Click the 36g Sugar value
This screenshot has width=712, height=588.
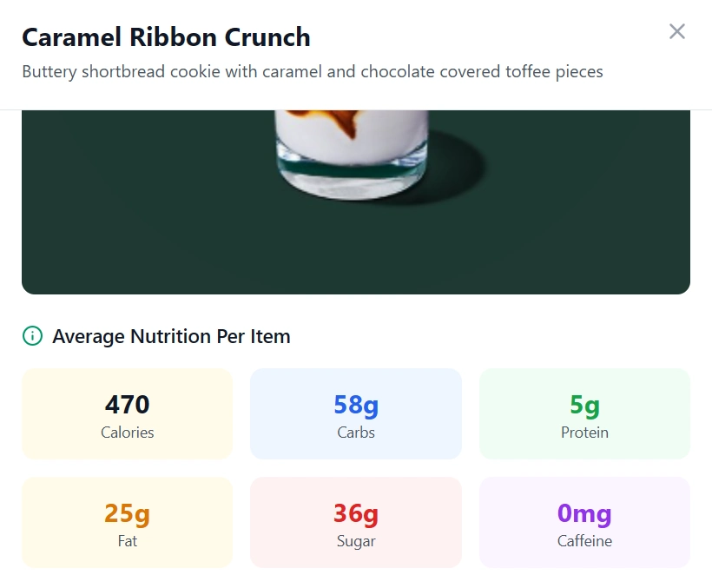click(x=356, y=512)
